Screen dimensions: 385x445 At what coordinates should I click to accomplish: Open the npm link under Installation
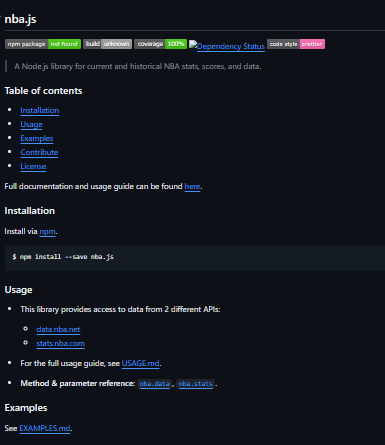[47, 231]
